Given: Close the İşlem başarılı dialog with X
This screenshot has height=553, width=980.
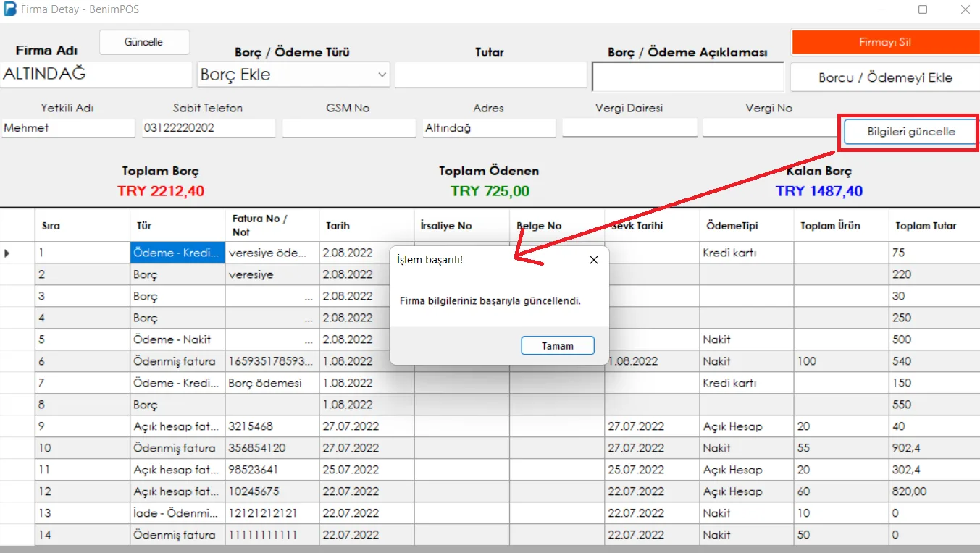Looking at the screenshot, I should pos(594,260).
